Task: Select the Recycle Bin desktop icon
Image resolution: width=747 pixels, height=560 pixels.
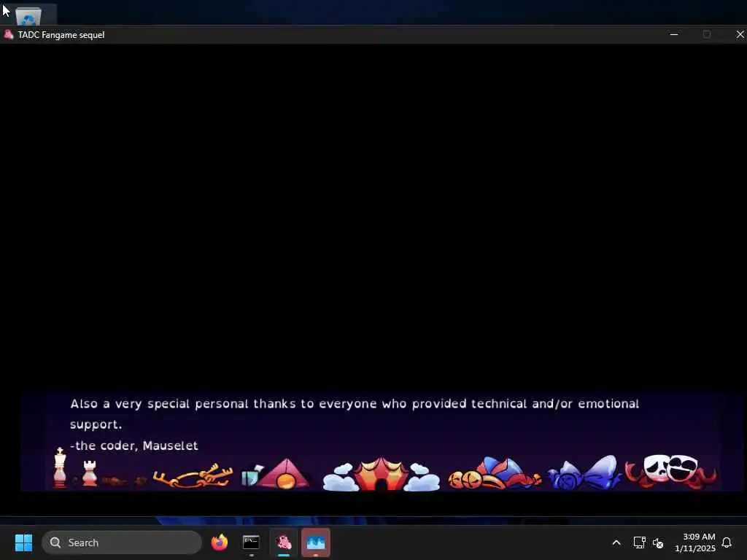Action: tap(28, 15)
